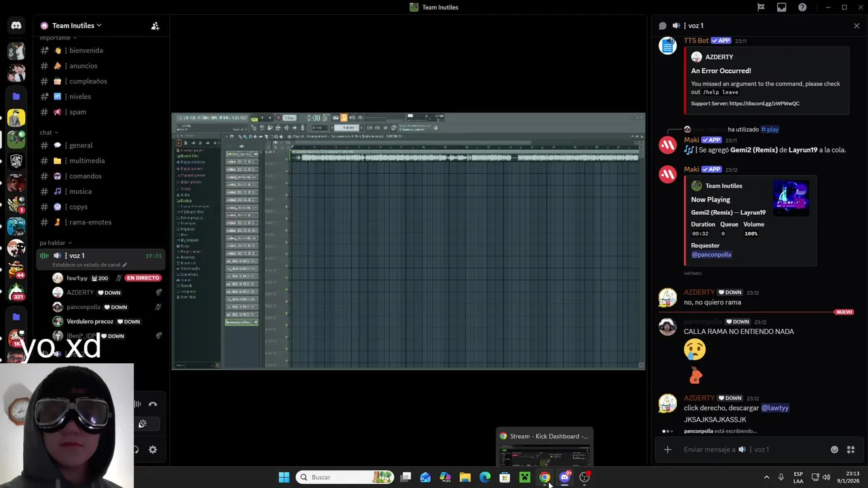Open the system tray volume icon
Image resolution: width=868 pixels, height=488 pixels.
[826, 477]
